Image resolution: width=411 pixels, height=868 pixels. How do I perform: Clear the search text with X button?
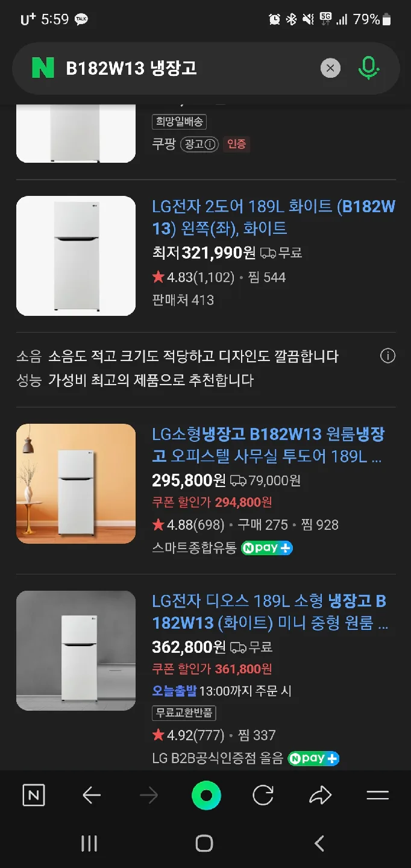click(x=330, y=68)
